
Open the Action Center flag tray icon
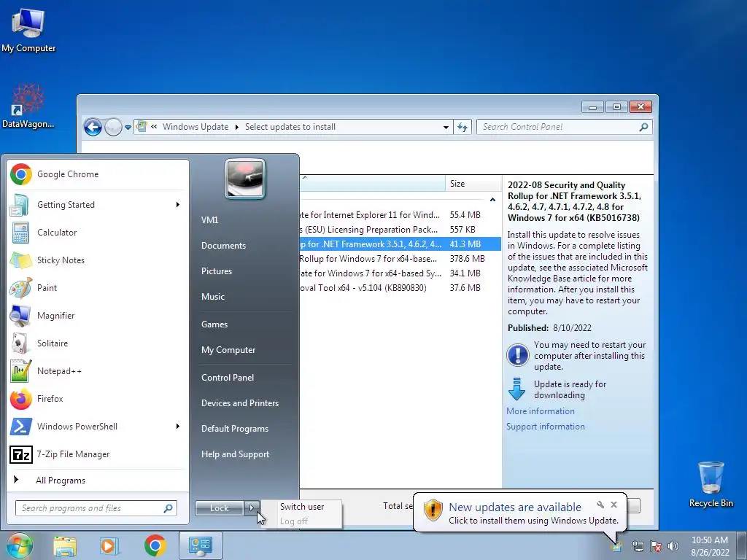pos(656,546)
